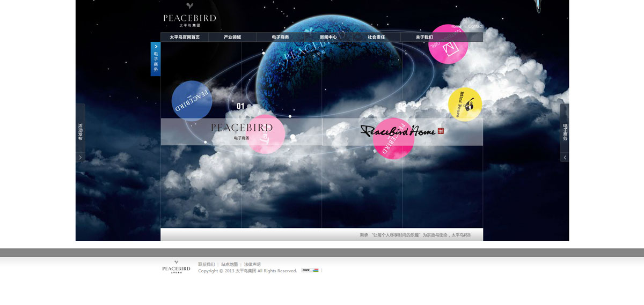Click 太平鸟官网首页 in the nav bar
Image resolution: width=644 pixels, height=305 pixels.
click(x=185, y=37)
